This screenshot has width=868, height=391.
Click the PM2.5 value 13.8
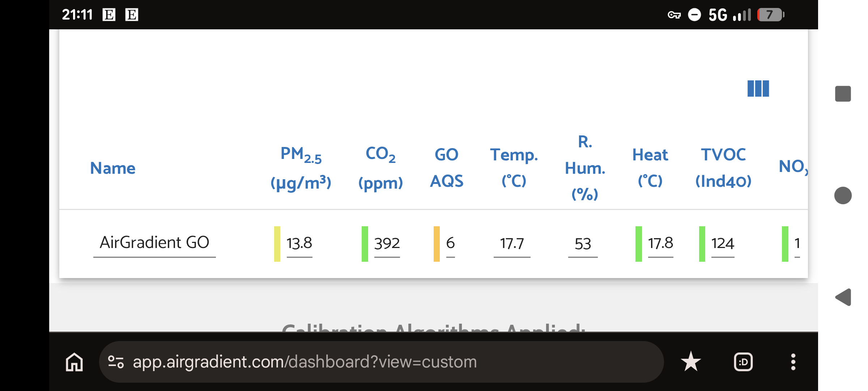pyautogui.click(x=299, y=243)
